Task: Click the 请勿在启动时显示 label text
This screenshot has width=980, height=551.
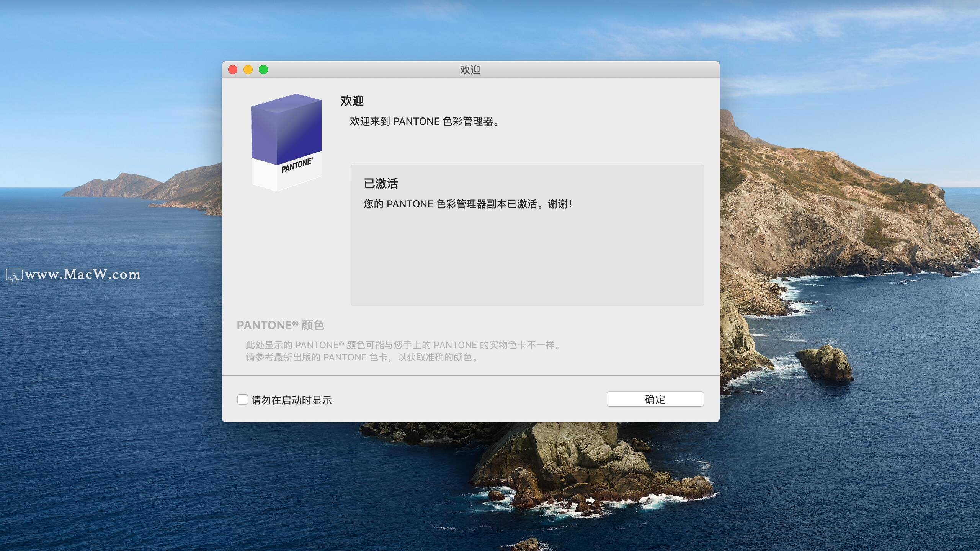Action: click(291, 400)
